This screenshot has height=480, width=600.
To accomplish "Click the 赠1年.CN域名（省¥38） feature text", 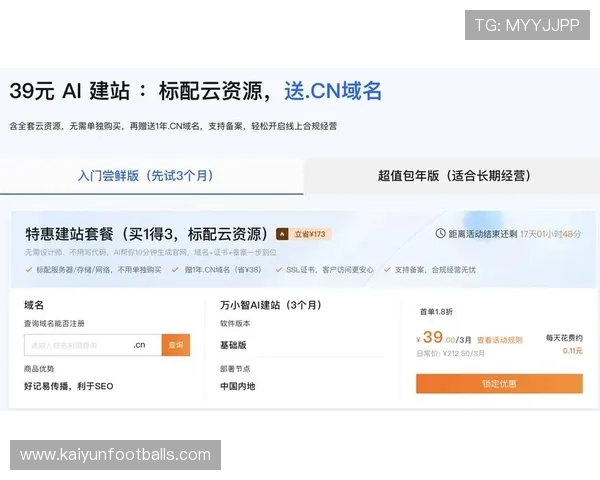I will coord(223,270).
